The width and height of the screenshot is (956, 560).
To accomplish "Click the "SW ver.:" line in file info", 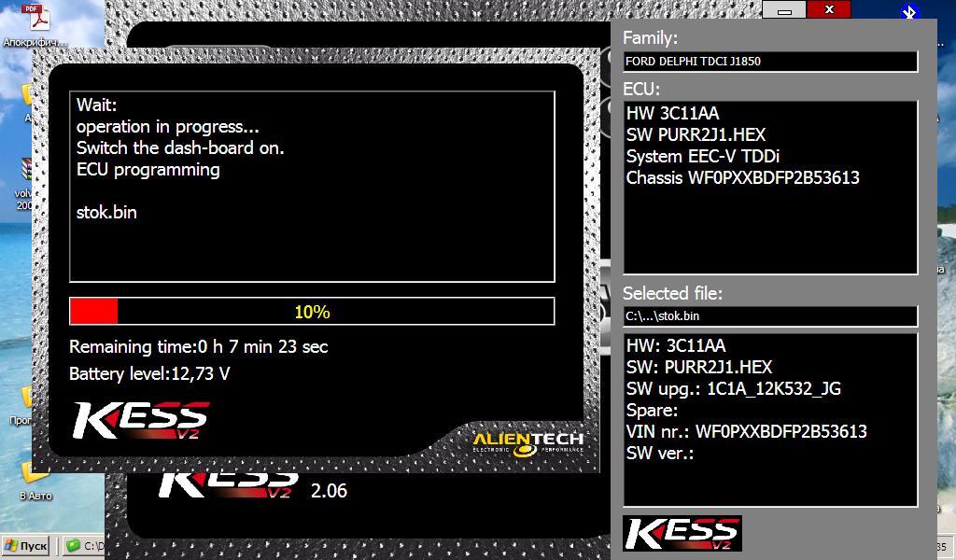I will (x=660, y=454).
